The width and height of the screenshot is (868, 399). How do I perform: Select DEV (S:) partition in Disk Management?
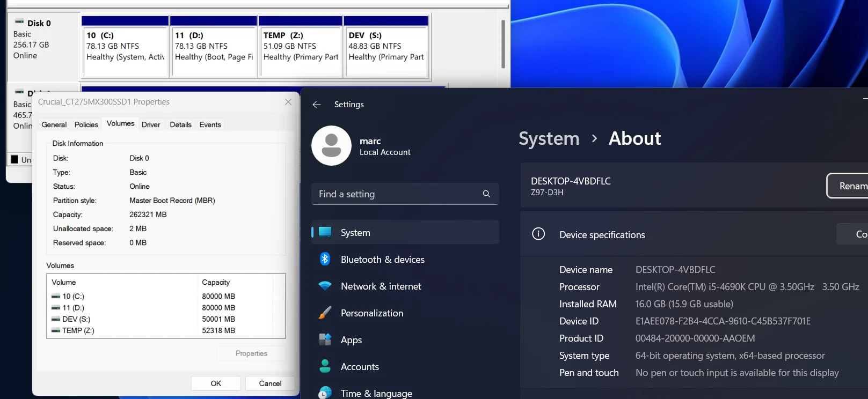(386, 47)
